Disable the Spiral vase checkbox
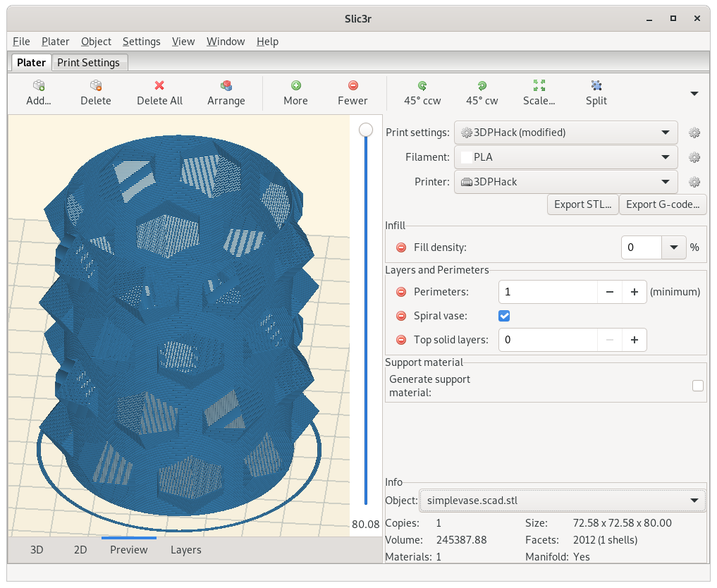Viewport: 717px width, 588px height. tap(504, 316)
